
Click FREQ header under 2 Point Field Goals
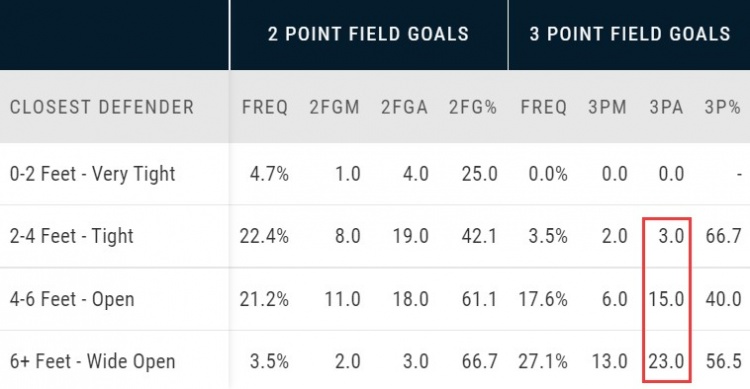pyautogui.click(x=265, y=107)
